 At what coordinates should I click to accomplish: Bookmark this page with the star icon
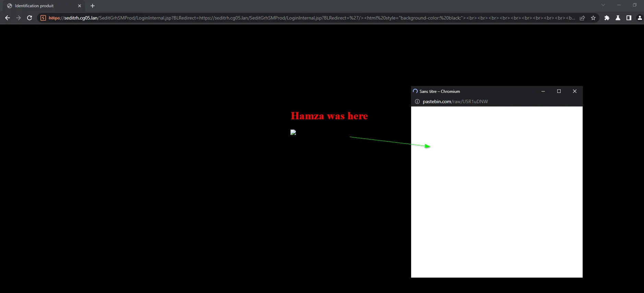point(593,18)
